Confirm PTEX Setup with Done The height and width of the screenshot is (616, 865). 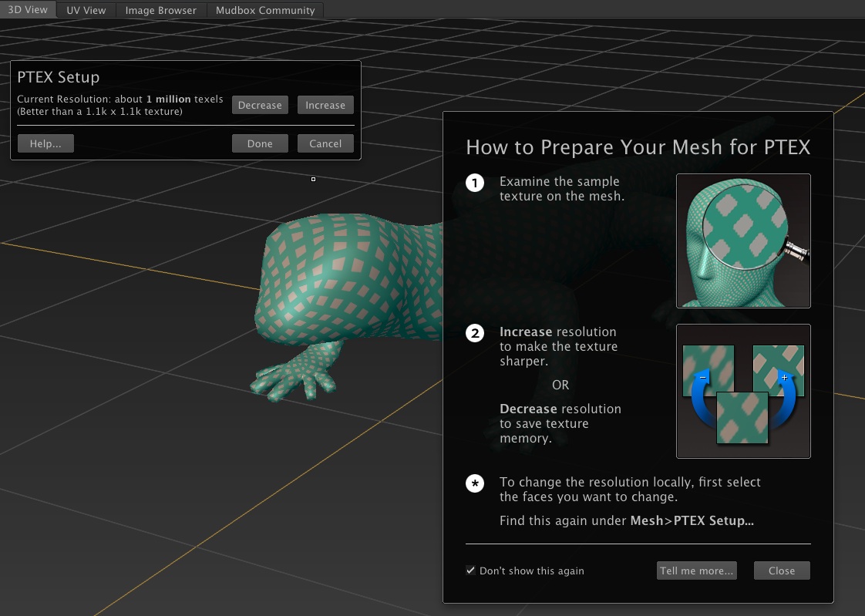[260, 143]
